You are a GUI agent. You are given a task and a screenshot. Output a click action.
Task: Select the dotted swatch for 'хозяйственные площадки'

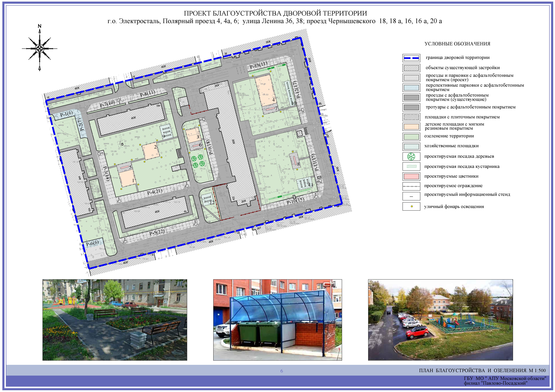tap(411, 147)
